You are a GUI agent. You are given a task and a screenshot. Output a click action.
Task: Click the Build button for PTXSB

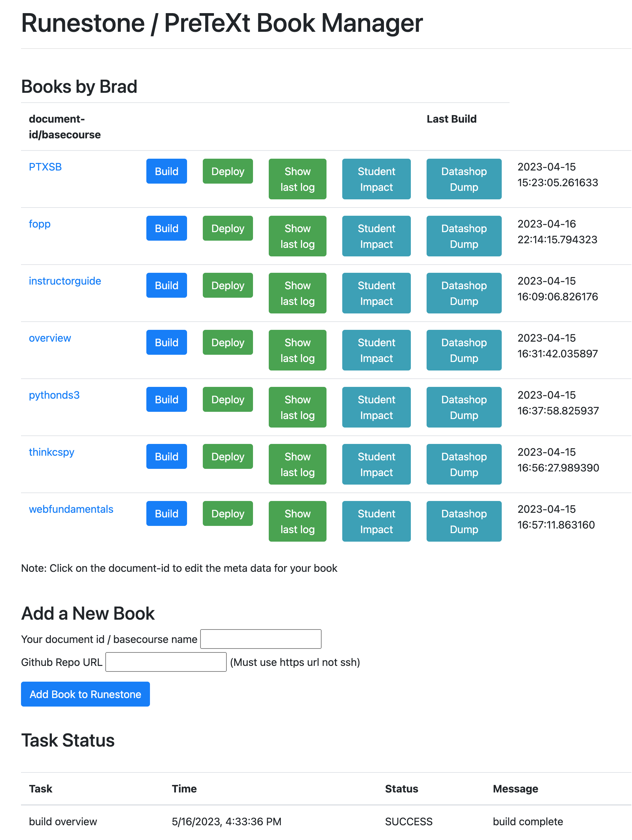[166, 171]
